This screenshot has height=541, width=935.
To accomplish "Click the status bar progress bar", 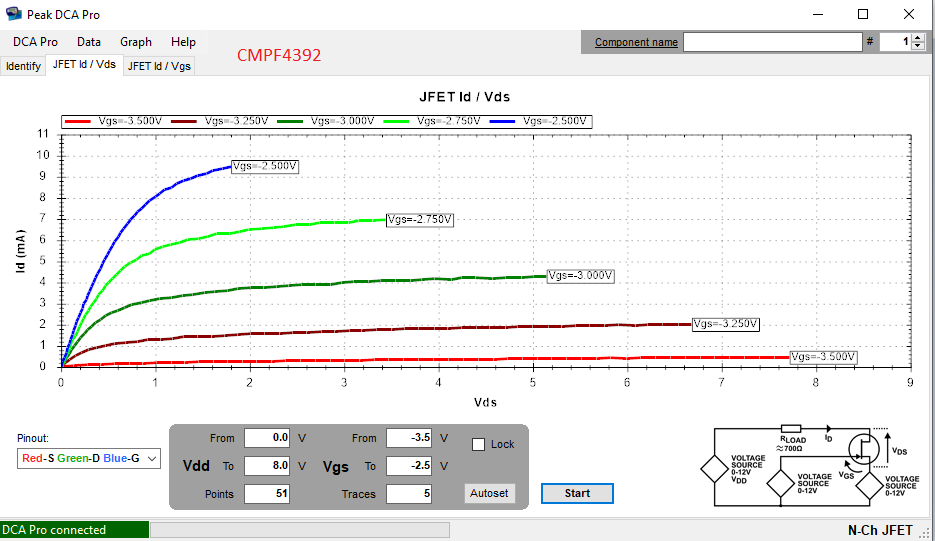I will [x=300, y=530].
